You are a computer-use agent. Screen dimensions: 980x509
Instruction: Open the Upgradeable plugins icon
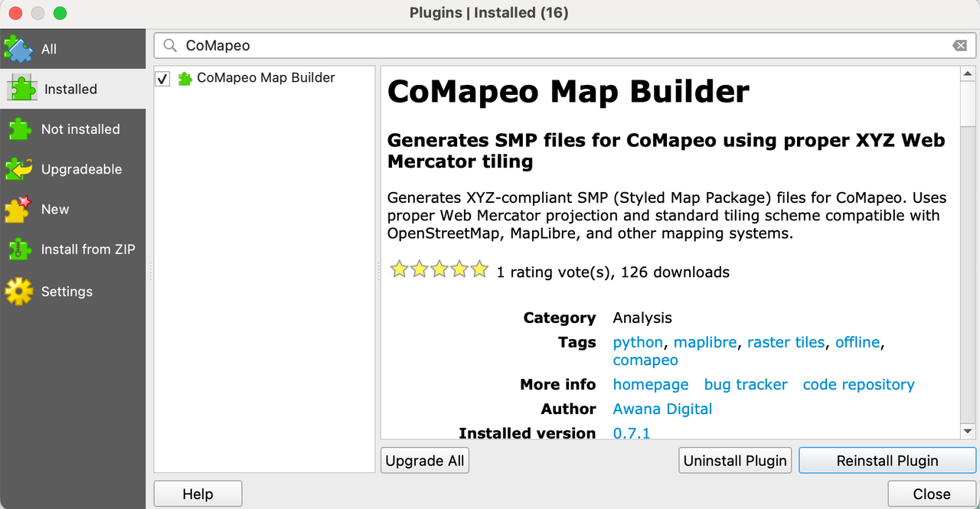coord(18,169)
